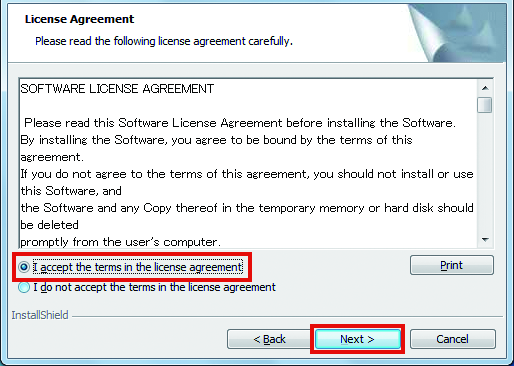Choose the do not accept radio button
This screenshot has width=514, height=366.
[24, 287]
